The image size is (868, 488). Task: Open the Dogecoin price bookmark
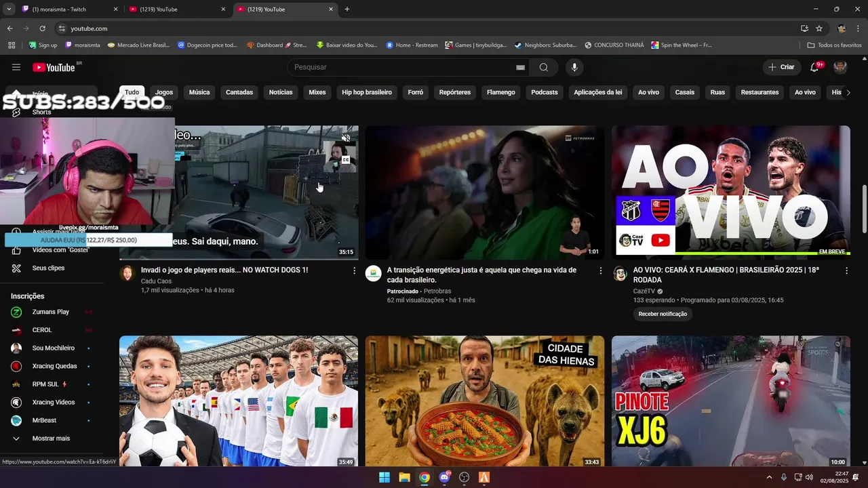(x=208, y=45)
